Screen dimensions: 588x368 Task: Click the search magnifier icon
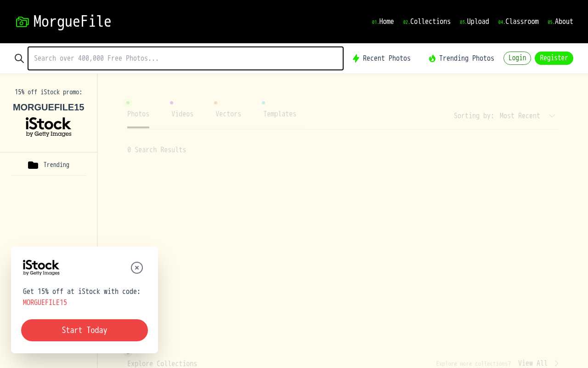tap(19, 58)
